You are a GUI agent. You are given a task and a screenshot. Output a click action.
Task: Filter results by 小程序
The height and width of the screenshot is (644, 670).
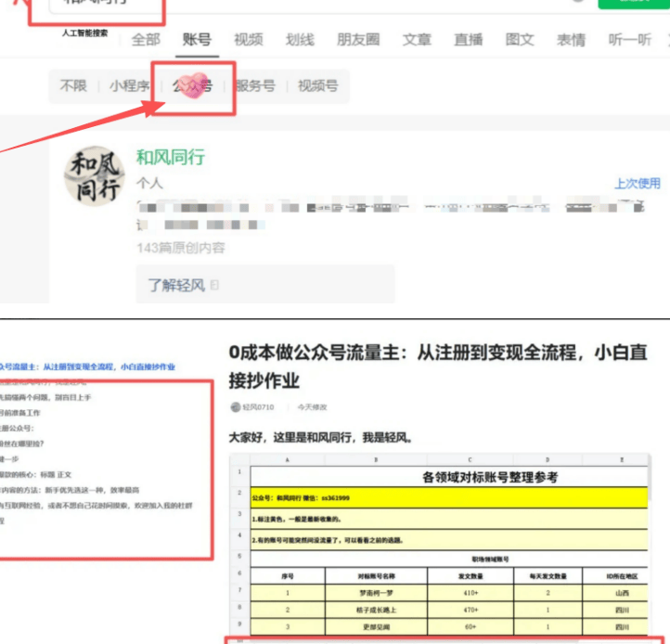[129, 86]
